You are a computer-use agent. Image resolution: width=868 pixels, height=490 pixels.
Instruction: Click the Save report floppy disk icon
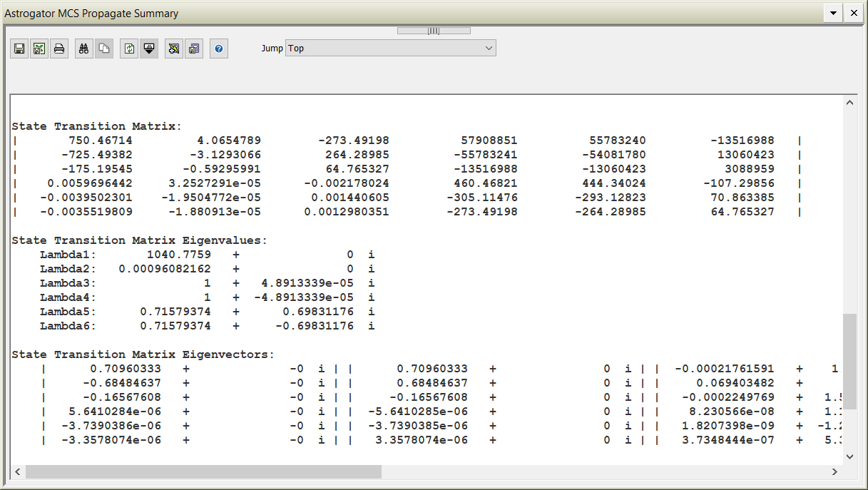tap(20, 49)
